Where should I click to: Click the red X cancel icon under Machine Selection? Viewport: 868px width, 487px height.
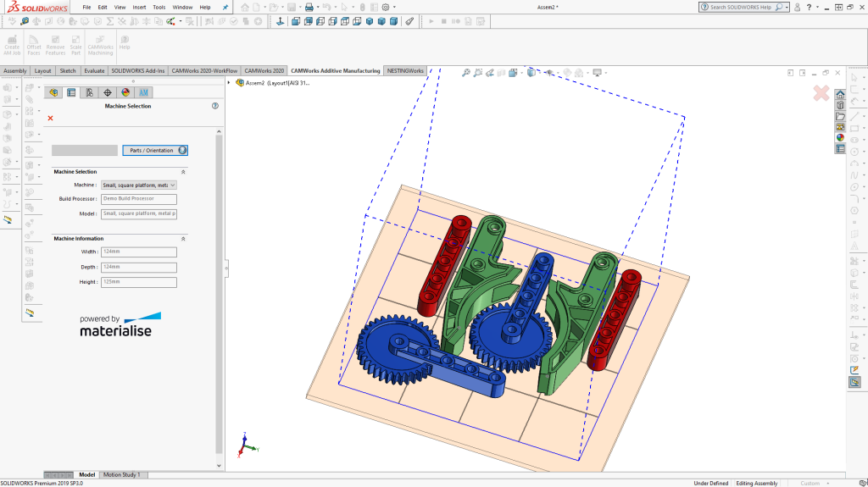(50, 119)
